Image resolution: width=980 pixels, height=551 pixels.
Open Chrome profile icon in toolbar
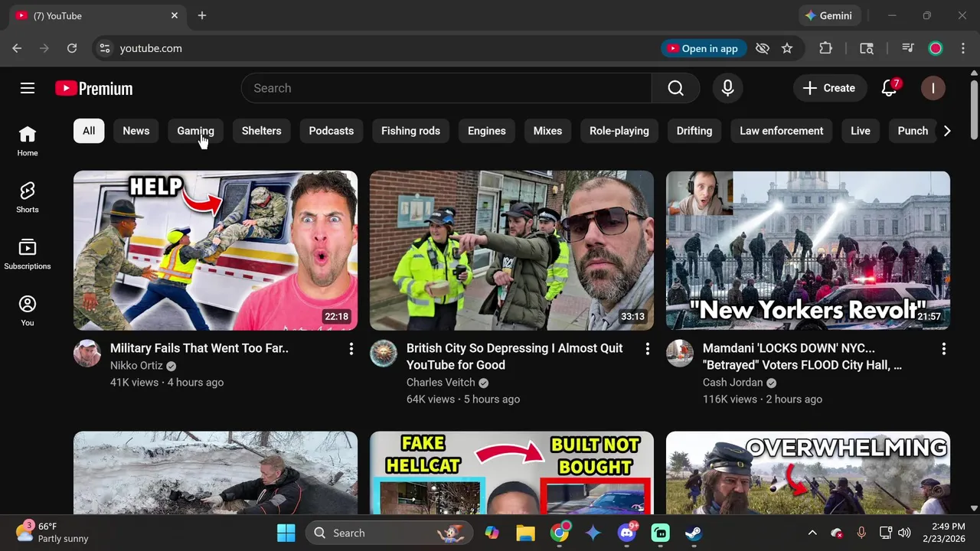[936, 48]
